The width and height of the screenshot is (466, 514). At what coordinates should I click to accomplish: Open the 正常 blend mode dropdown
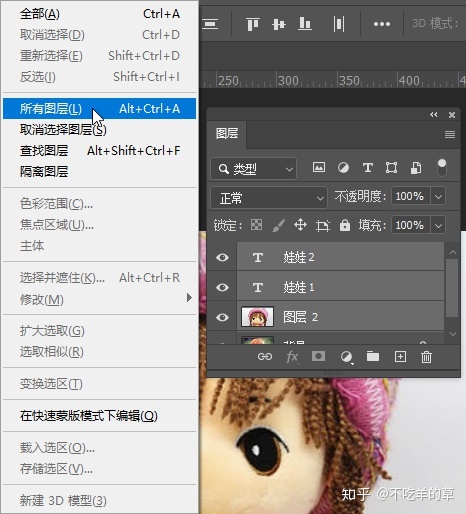click(269, 198)
